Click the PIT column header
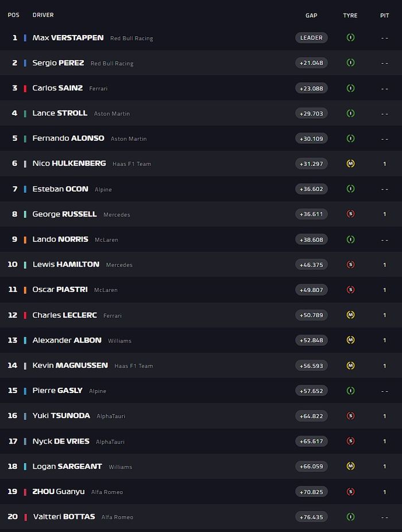Viewport: 402px width, 532px height. pos(384,16)
